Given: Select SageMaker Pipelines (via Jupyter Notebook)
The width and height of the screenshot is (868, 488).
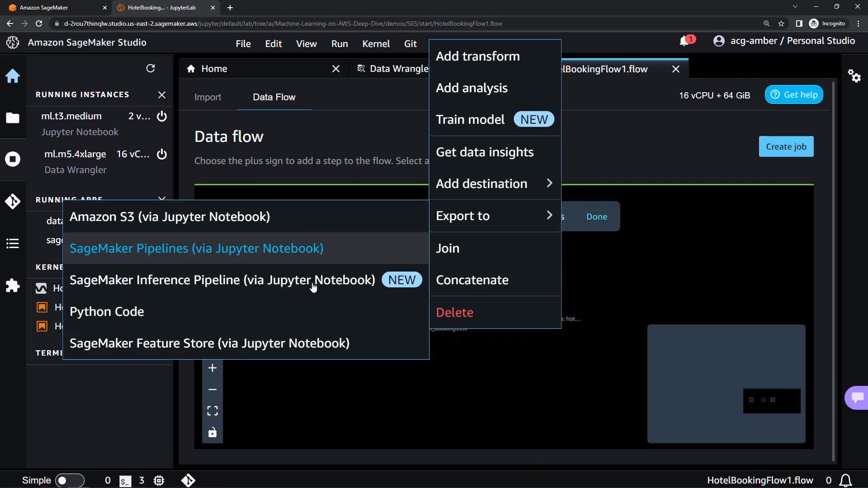Looking at the screenshot, I should pos(197,249).
